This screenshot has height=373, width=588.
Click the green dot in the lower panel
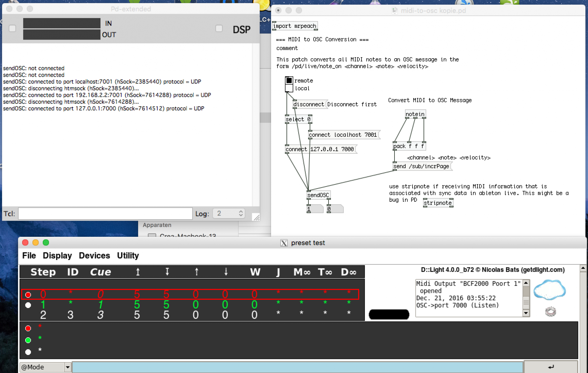point(28,340)
